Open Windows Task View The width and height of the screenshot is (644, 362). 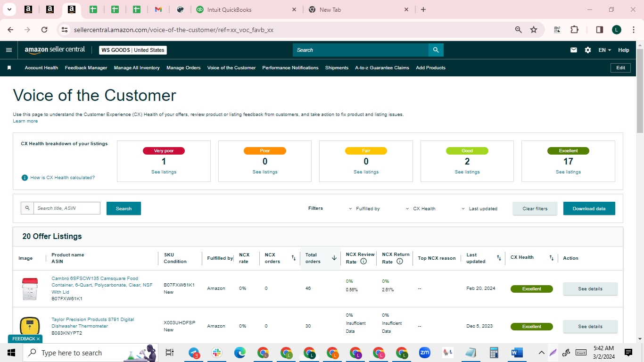coord(170,353)
